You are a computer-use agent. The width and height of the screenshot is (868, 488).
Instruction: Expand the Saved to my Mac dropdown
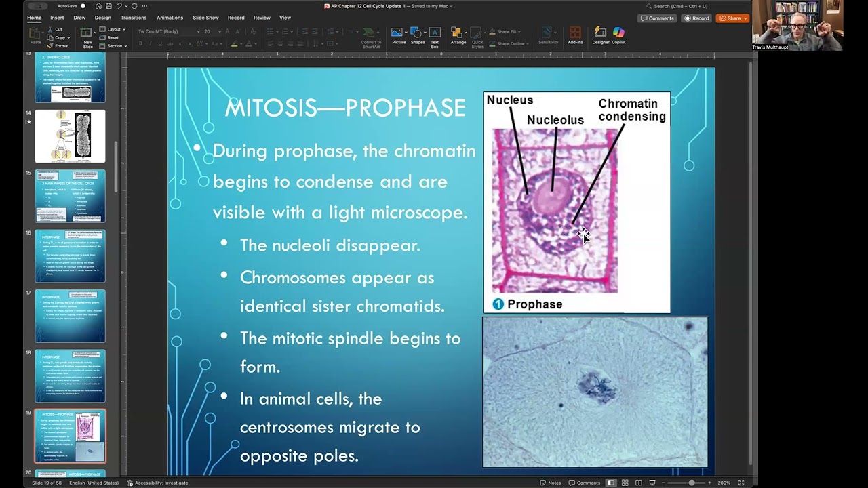(431, 6)
